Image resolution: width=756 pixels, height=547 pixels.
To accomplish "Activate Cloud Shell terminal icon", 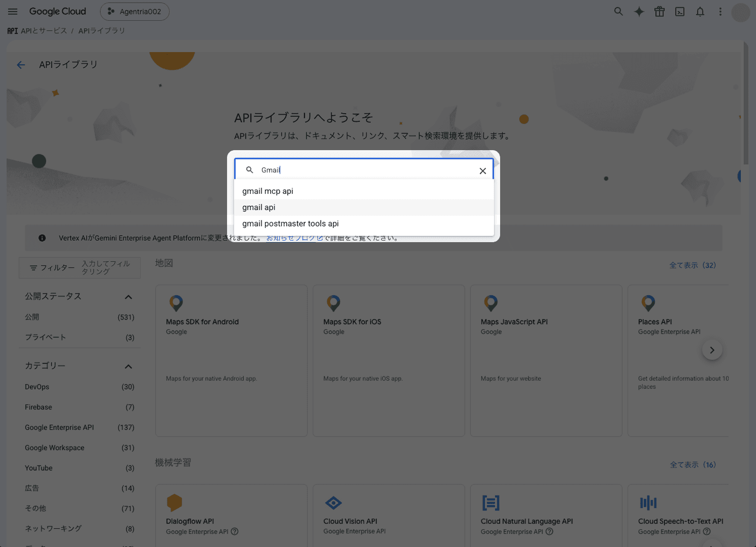I will (680, 12).
